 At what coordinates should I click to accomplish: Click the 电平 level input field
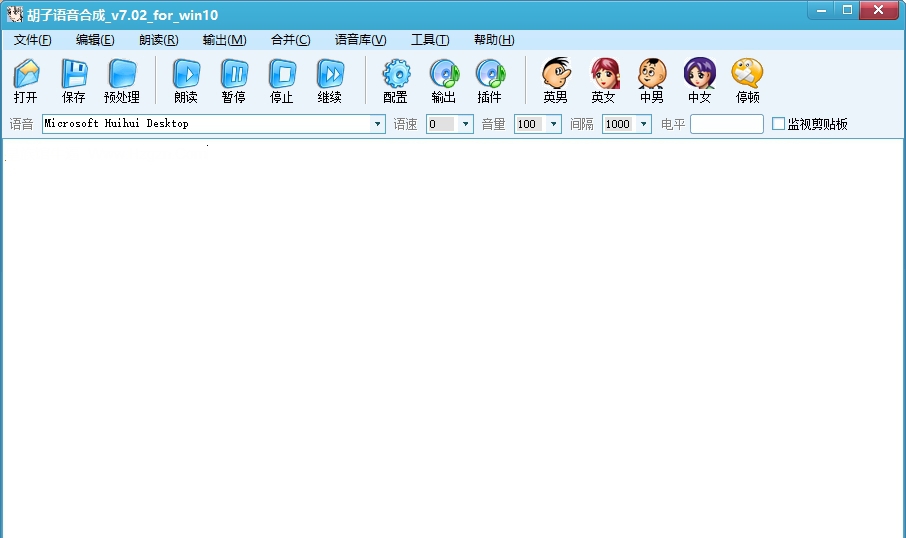click(x=726, y=124)
